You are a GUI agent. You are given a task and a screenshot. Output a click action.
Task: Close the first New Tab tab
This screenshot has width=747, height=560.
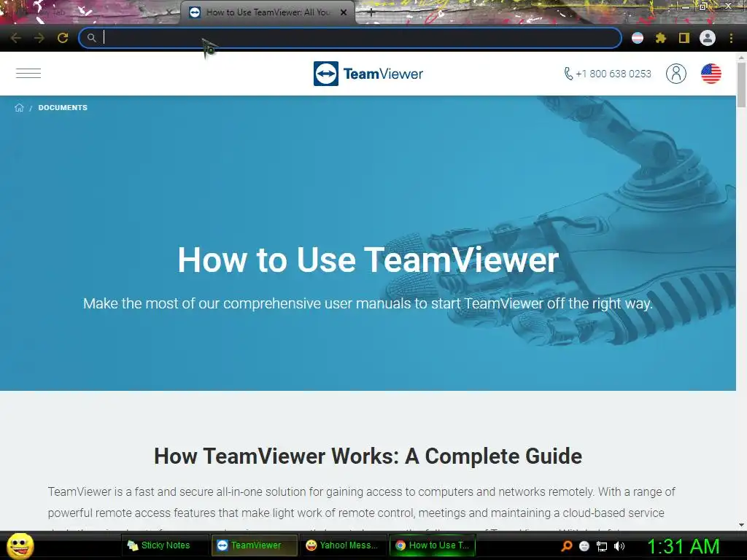169,12
